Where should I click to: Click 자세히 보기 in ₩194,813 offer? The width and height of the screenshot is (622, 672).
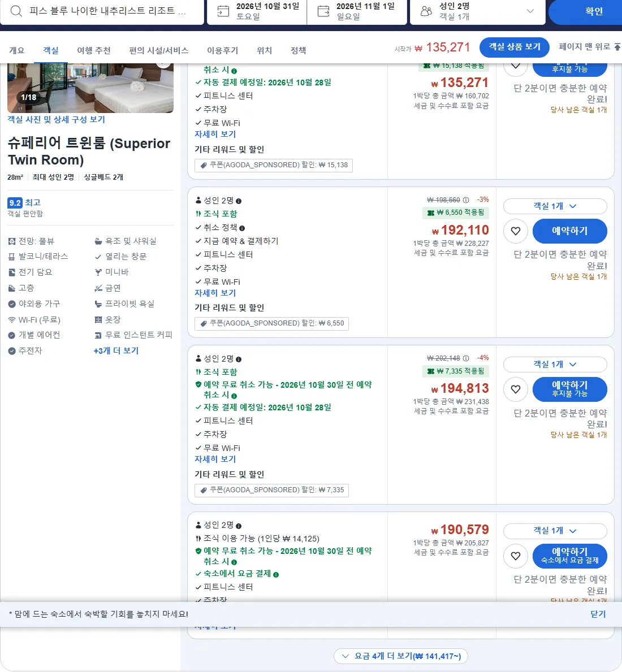coord(215,459)
